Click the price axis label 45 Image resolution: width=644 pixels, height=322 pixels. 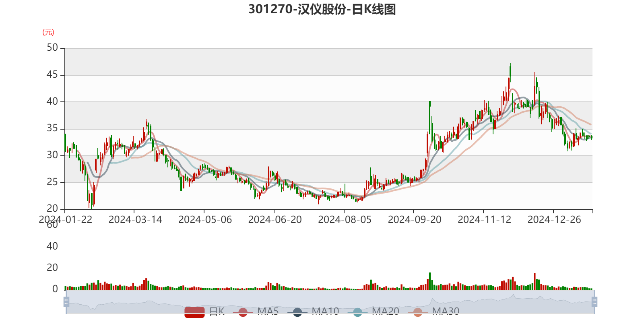coord(52,74)
